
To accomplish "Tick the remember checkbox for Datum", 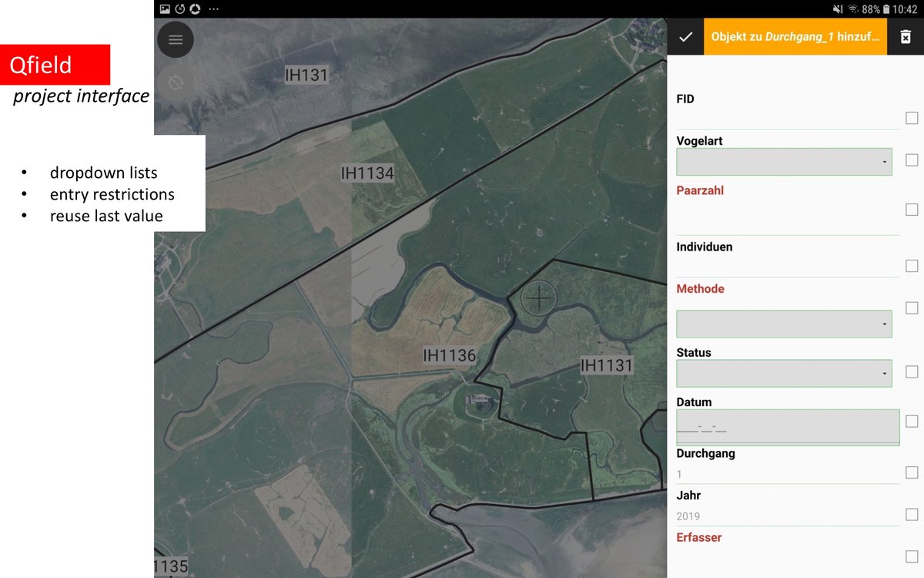I will 912,422.
